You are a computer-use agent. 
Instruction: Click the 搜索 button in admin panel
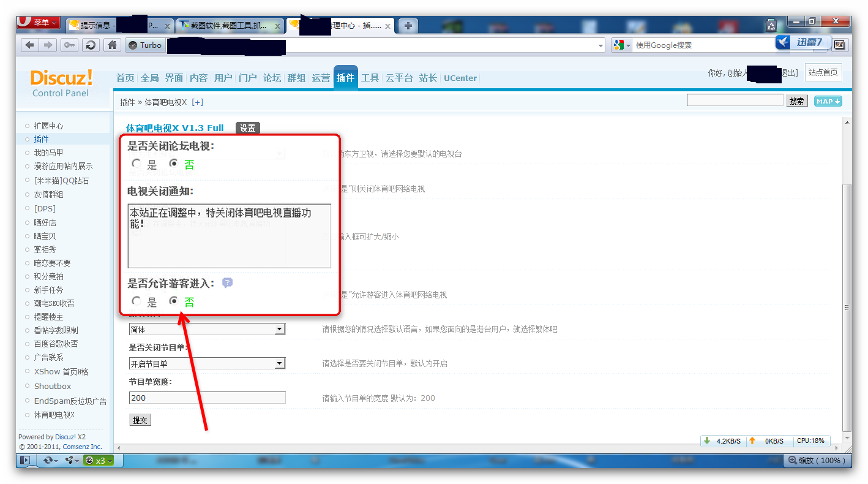point(797,101)
